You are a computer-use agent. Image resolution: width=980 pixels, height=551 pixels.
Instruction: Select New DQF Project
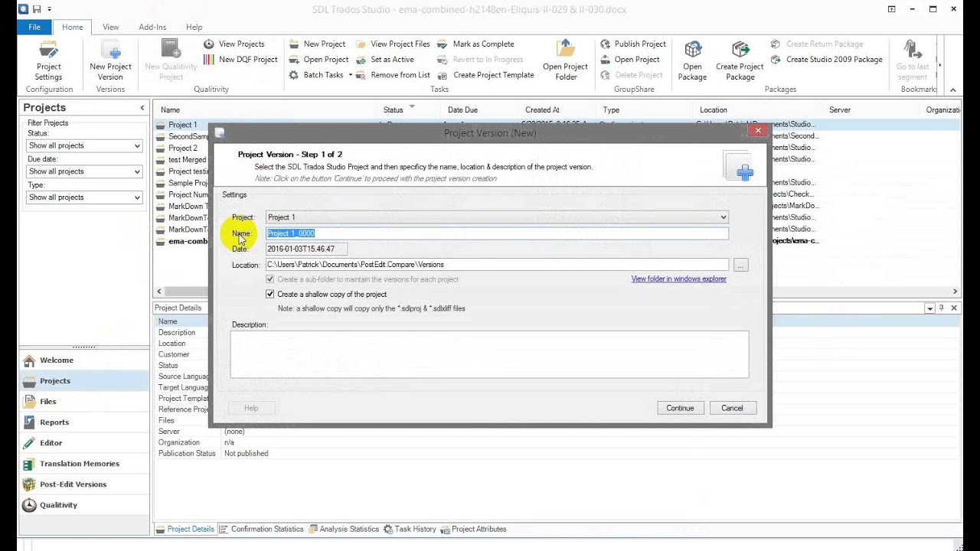click(x=240, y=59)
